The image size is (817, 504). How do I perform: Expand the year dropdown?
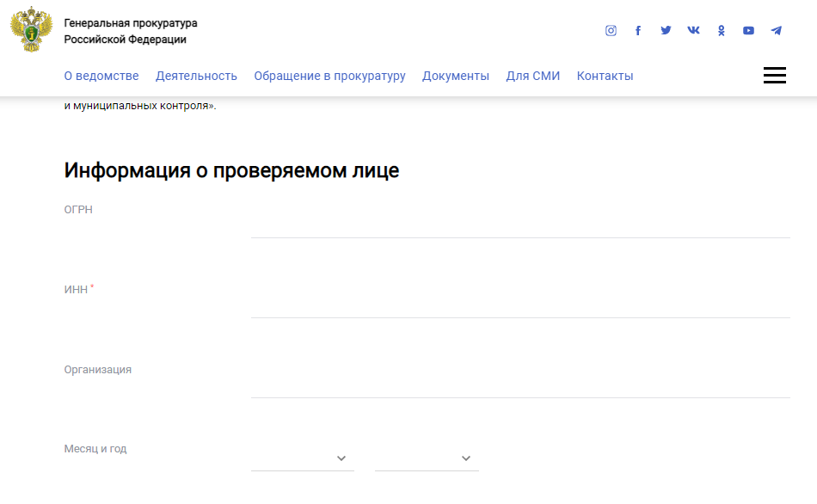[x=427, y=458]
